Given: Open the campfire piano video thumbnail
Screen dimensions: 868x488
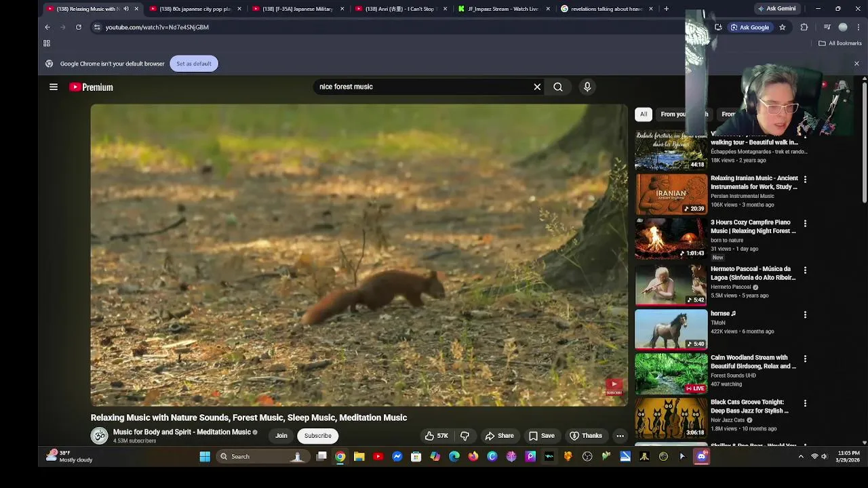Looking at the screenshot, I should click(x=671, y=239).
